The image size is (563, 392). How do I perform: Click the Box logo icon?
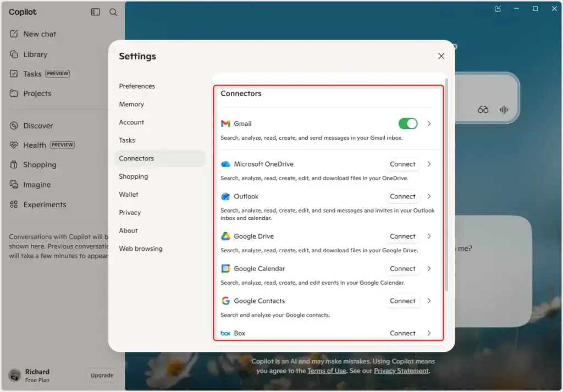pos(225,333)
